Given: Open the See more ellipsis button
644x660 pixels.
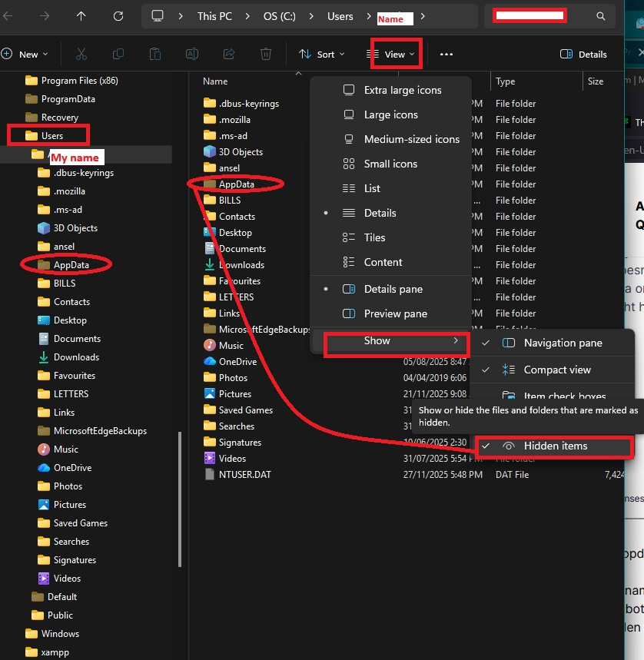Looking at the screenshot, I should pyautogui.click(x=446, y=55).
